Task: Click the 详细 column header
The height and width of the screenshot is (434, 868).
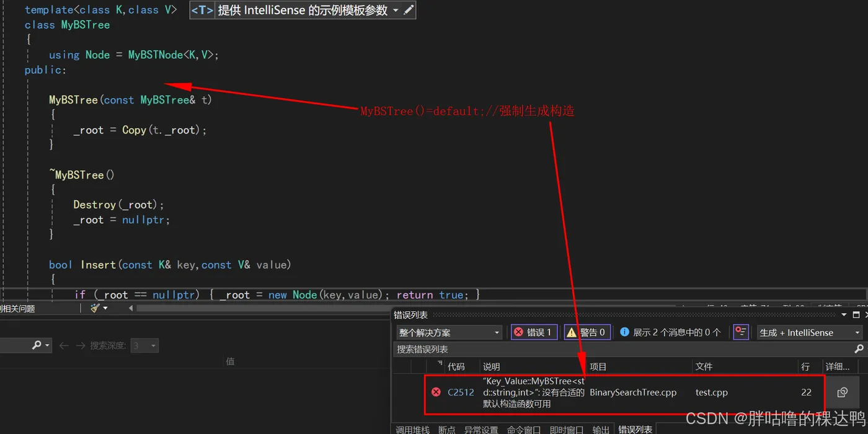Action: click(x=838, y=366)
